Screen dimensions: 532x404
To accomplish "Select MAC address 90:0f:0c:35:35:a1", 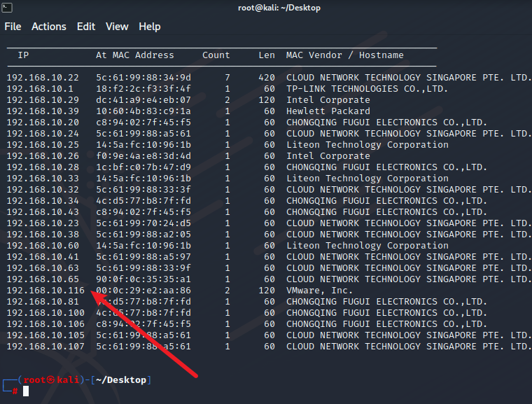I will tap(143, 279).
